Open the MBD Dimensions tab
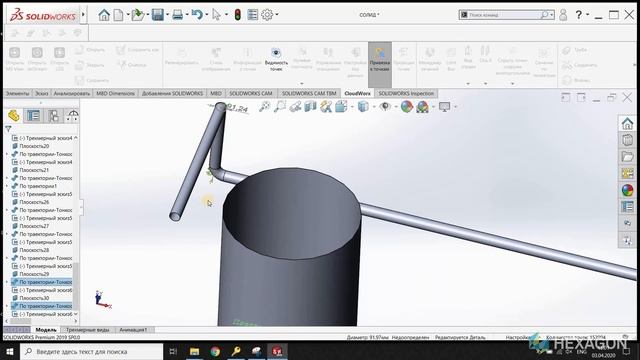Image resolution: width=640 pixels, height=360 pixels. coord(116,93)
